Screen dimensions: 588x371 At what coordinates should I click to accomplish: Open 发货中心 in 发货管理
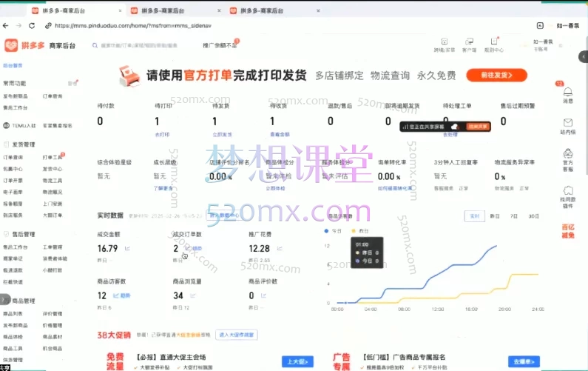[x=52, y=169]
